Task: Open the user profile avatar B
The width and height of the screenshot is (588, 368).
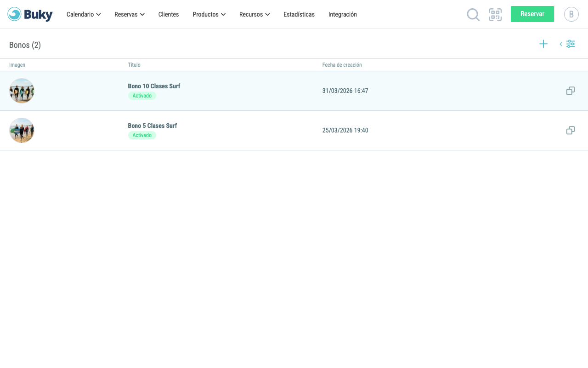Action: (x=571, y=14)
